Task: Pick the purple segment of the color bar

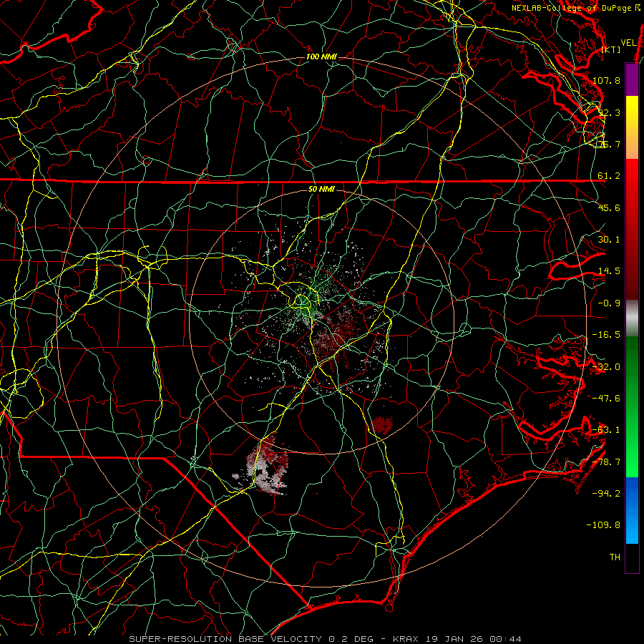Action: 632,79
